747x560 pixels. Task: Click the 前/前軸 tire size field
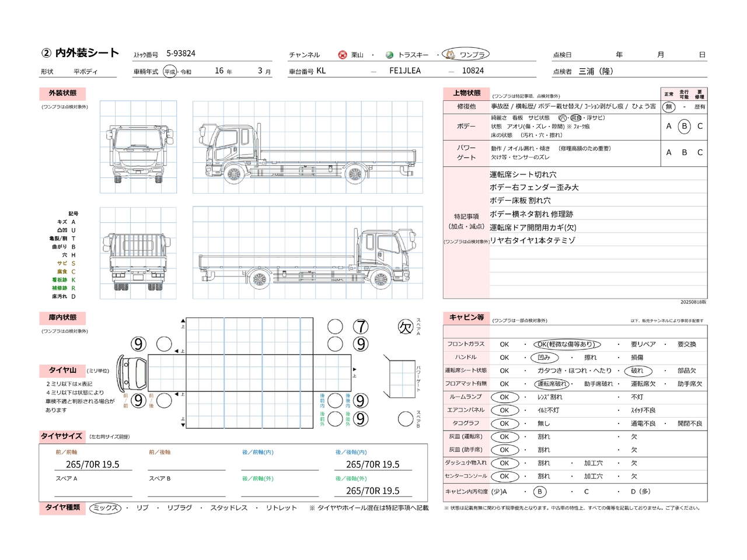pos(93,464)
